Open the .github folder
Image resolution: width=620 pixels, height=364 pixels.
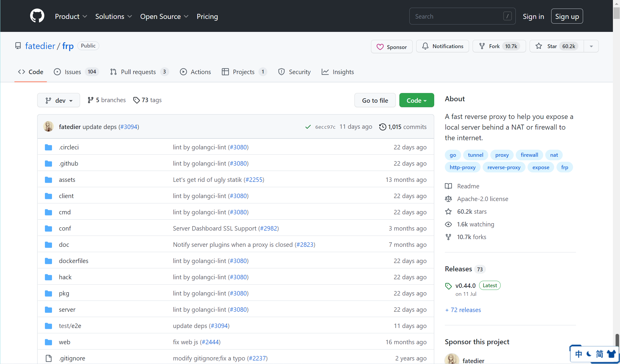click(69, 163)
